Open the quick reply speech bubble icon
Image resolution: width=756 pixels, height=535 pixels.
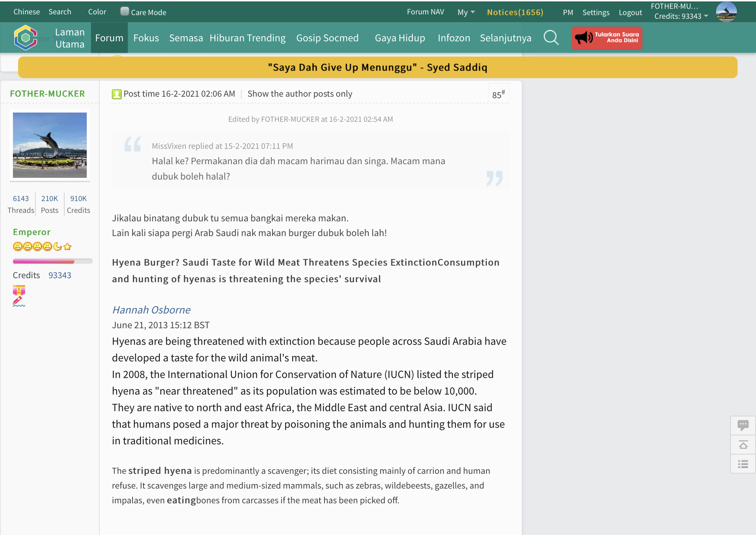pos(743,425)
